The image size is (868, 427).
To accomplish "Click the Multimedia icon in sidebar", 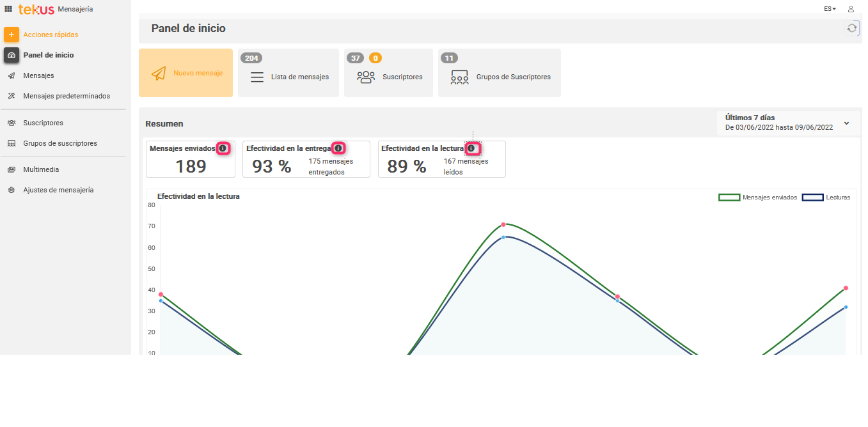I will [x=12, y=170].
